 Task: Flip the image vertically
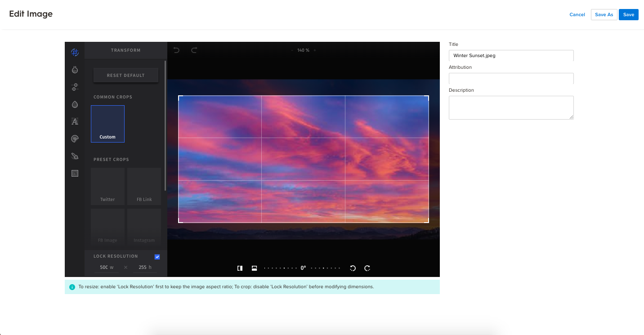pos(254,268)
